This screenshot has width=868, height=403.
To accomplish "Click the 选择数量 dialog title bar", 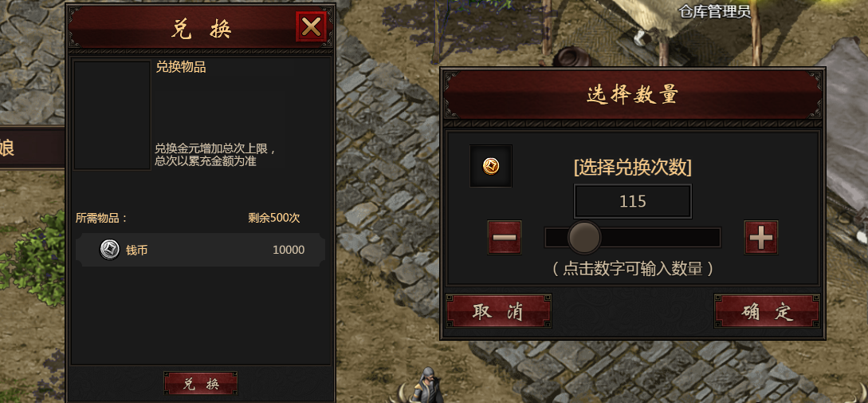I will (x=633, y=95).
